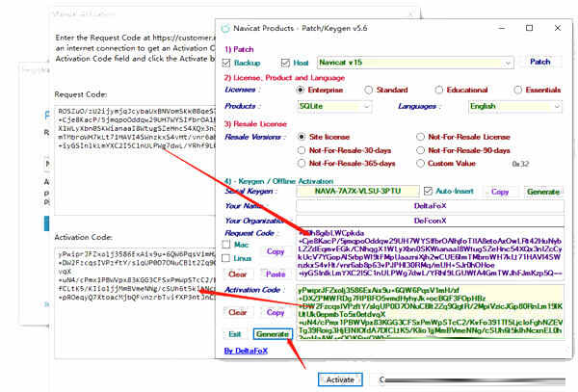Toggle the Auto-Insert checkbox
The image size is (578, 392).
click(x=428, y=192)
